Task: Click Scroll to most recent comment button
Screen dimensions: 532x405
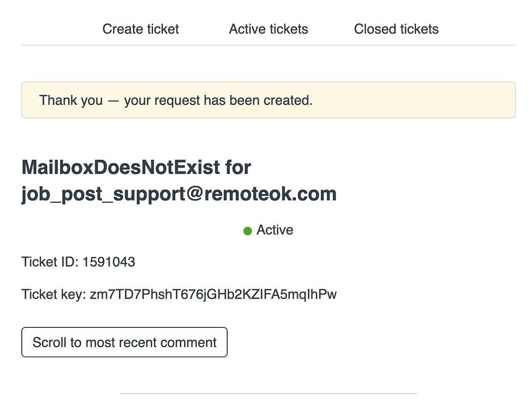Action: point(124,342)
